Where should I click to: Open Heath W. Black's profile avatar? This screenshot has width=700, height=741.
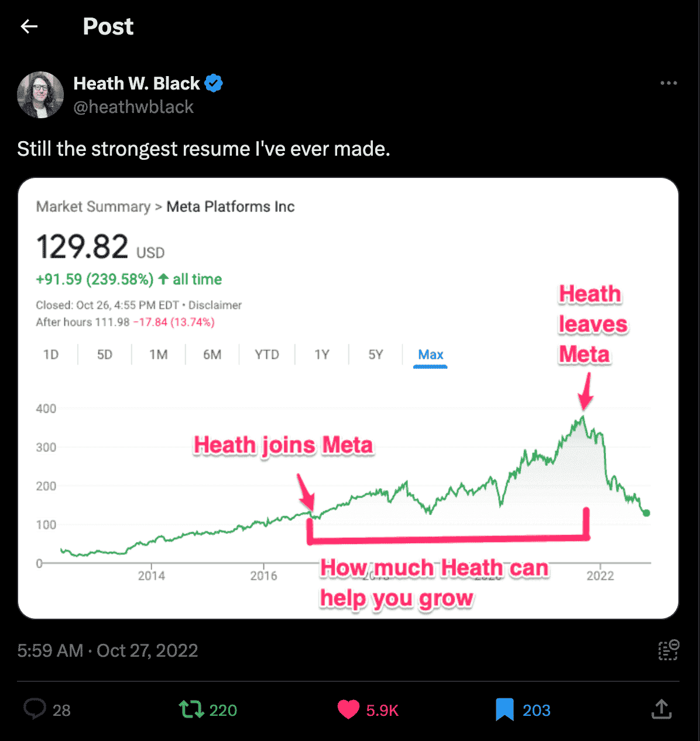(x=40, y=95)
